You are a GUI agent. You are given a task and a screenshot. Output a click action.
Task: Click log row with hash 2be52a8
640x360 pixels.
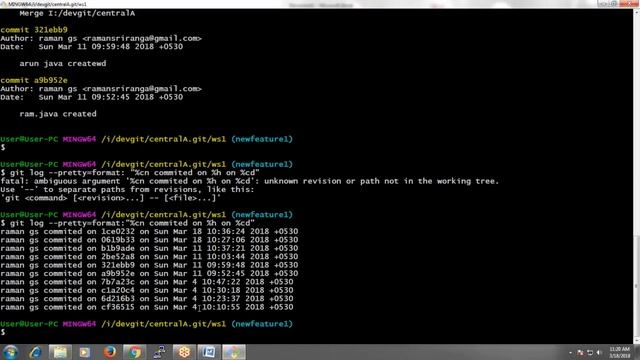(x=149, y=257)
